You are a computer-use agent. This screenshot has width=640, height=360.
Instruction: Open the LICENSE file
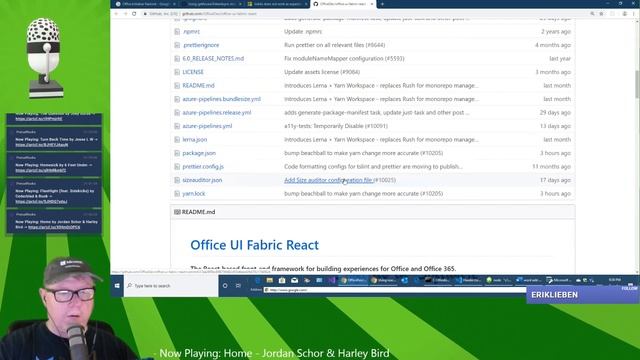pyautogui.click(x=193, y=72)
